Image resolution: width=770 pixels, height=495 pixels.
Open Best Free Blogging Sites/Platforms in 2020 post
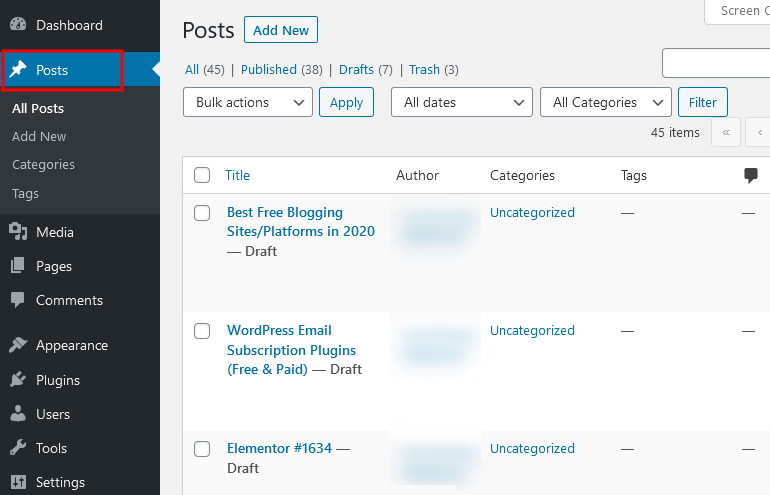[x=301, y=222]
